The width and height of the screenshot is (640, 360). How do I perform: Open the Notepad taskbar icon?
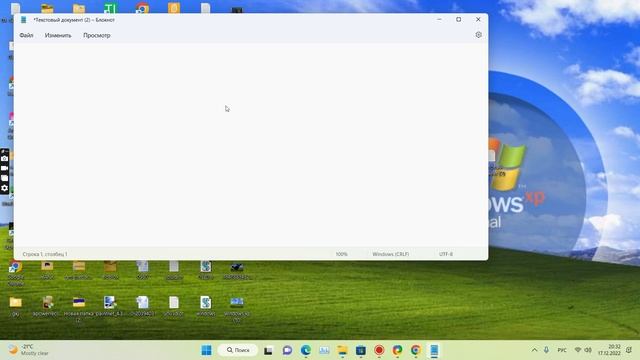click(434, 350)
